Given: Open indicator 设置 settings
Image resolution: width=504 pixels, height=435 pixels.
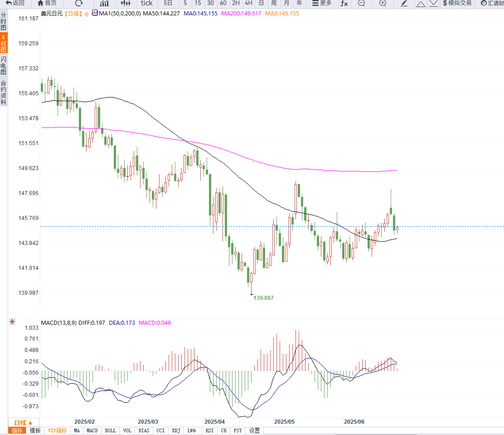Looking at the screenshot, I should coord(254,430).
